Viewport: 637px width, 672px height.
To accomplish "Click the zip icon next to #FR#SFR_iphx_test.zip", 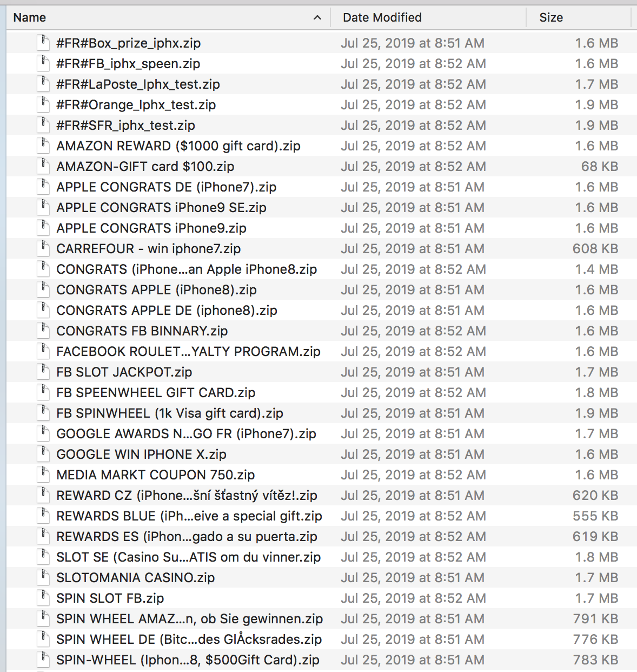I will point(43,125).
